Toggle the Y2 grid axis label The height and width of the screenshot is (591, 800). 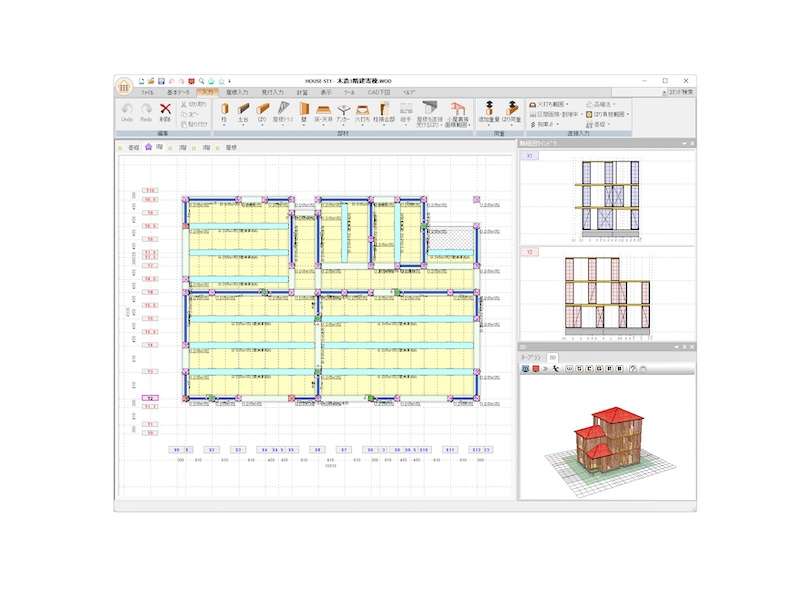[x=150, y=397]
